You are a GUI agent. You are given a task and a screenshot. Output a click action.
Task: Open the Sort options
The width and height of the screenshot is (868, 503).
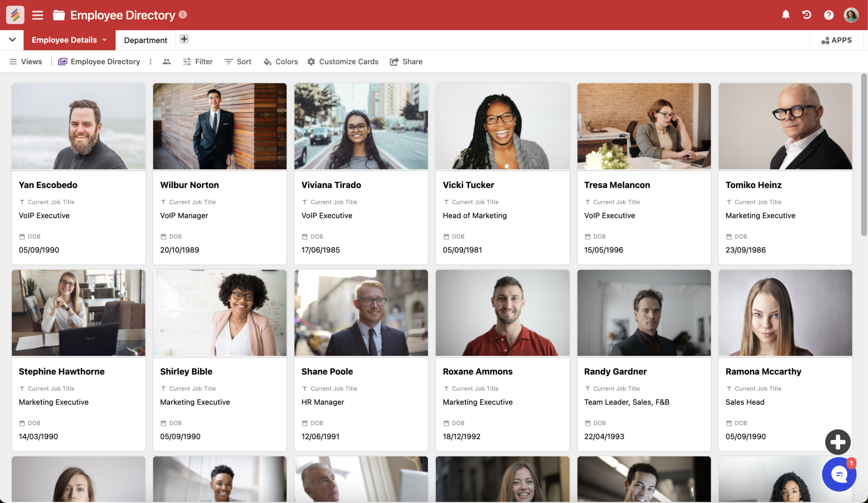pos(238,62)
